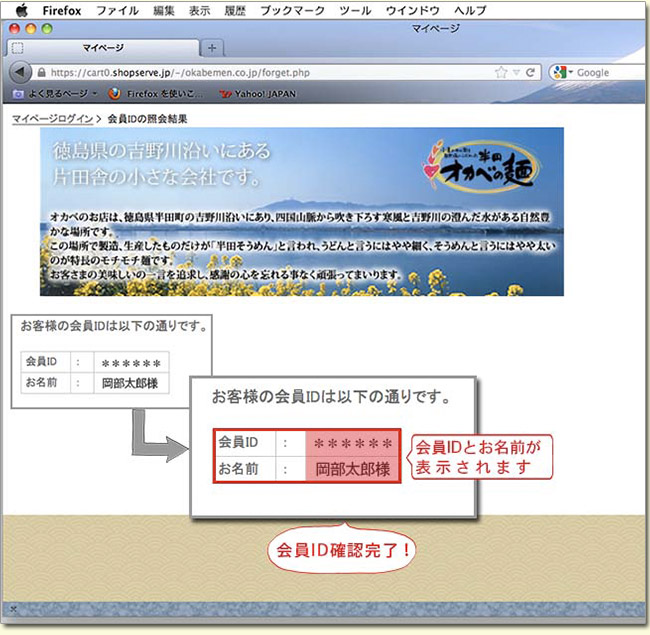Open the ブックマーク menu
Image resolution: width=650 pixels, height=635 pixels.
293,10
